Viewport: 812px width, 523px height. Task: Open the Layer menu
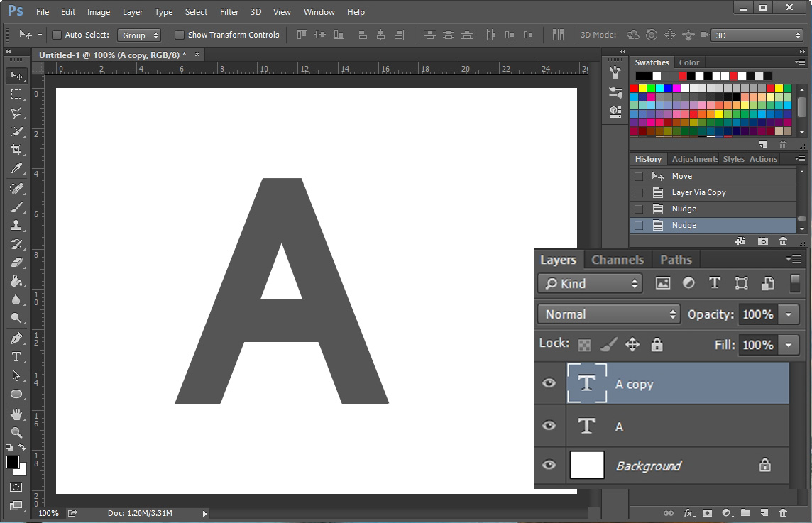pyautogui.click(x=133, y=12)
